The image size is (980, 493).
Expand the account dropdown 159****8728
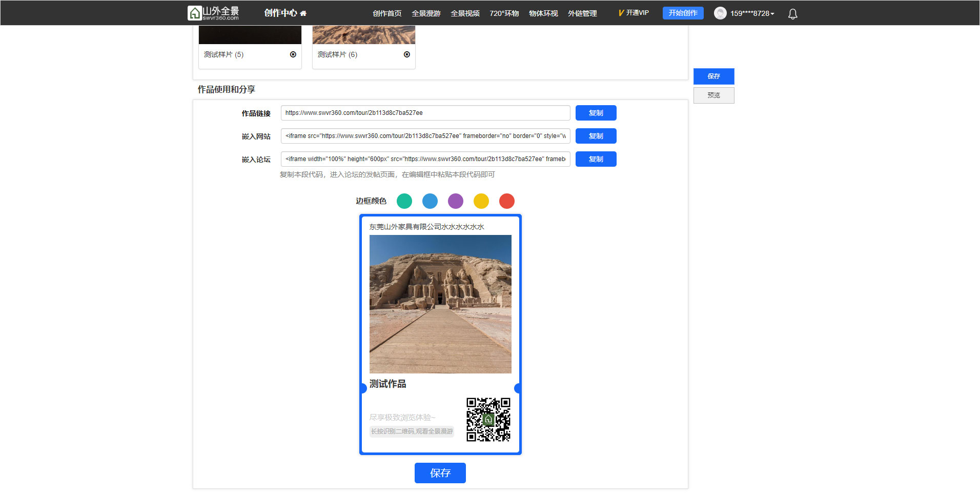pyautogui.click(x=752, y=13)
